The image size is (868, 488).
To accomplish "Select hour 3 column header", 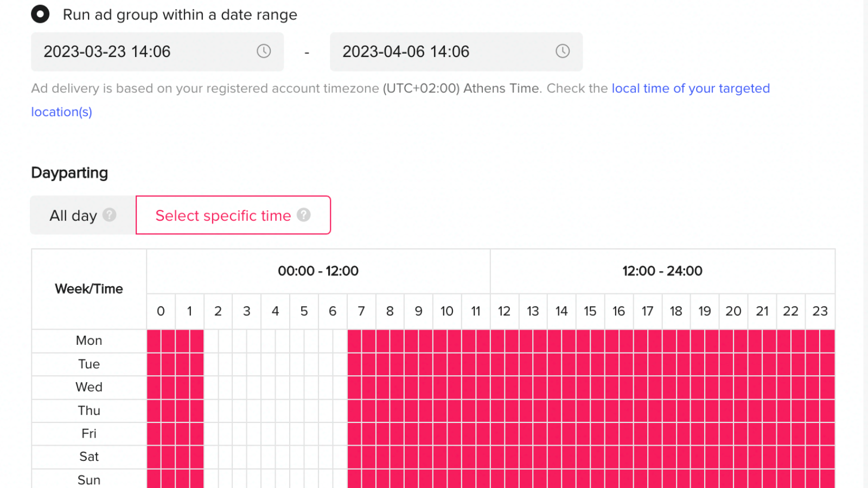I will click(x=247, y=311).
